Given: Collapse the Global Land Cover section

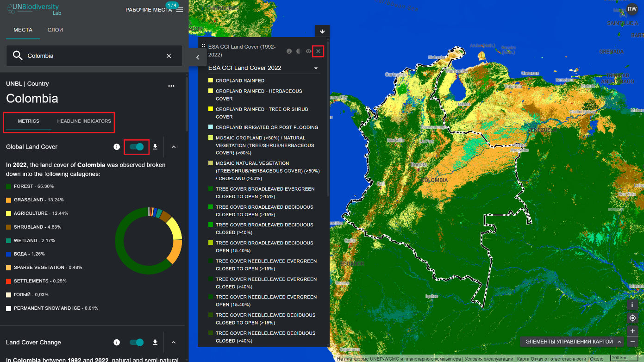Looking at the screenshot, I should [174, 147].
